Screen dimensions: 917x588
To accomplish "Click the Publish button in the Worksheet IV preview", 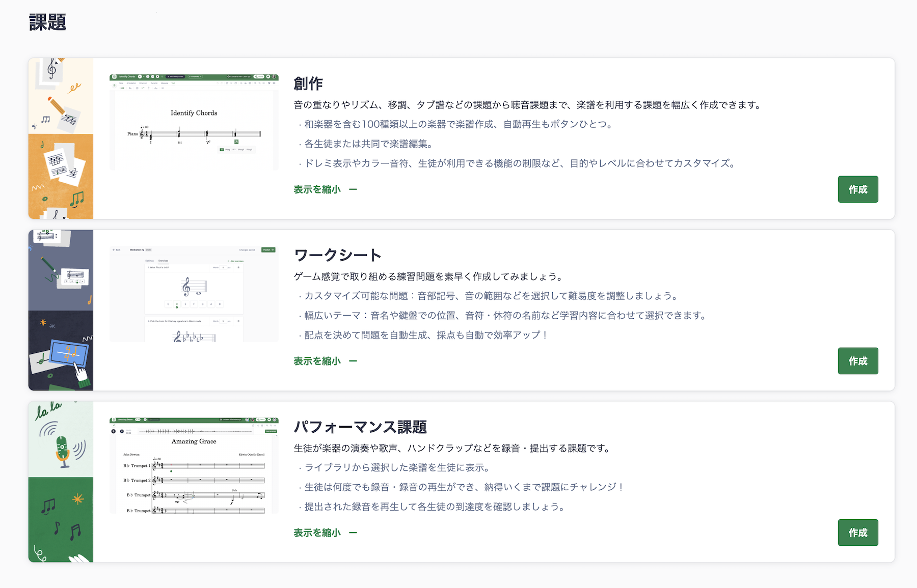I will click(x=267, y=250).
